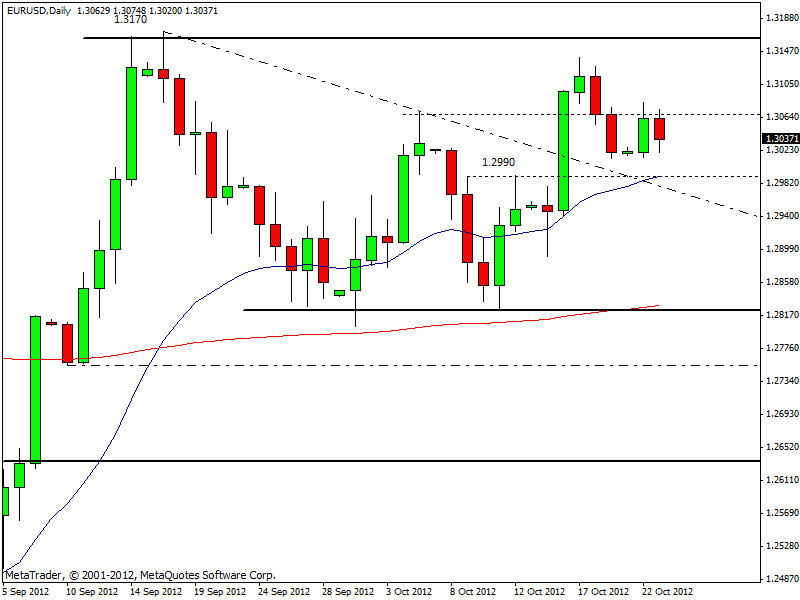This screenshot has height=600, width=800.
Task: Select the dash-dot horizontal line near 1.27760
Action: (400, 365)
